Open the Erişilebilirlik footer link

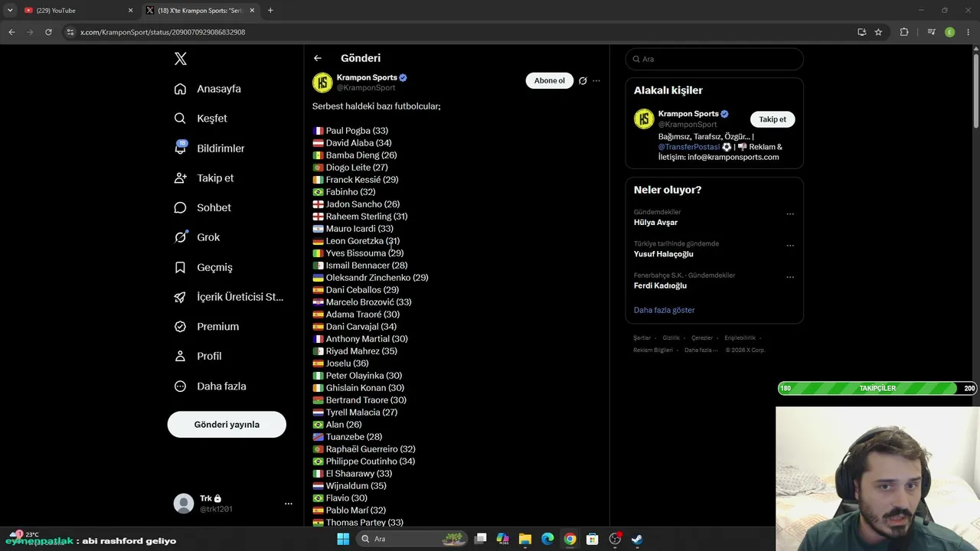point(740,337)
